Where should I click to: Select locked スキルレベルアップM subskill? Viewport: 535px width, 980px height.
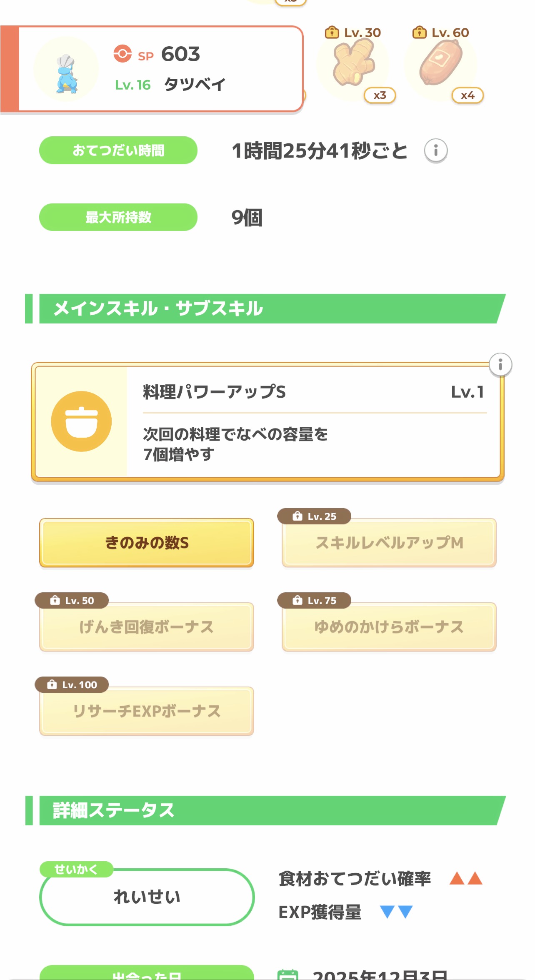pyautogui.click(x=389, y=543)
